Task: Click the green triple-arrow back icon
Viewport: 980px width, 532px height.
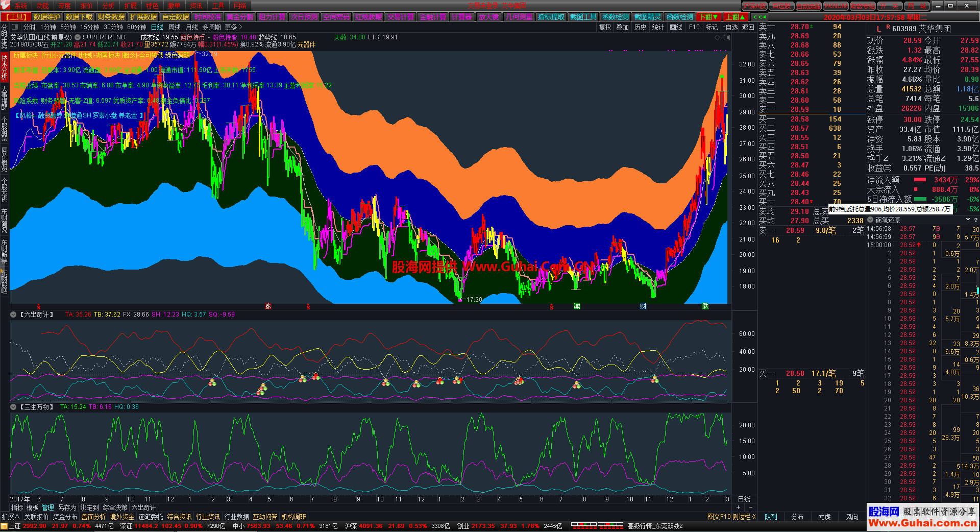Action: click(759, 17)
